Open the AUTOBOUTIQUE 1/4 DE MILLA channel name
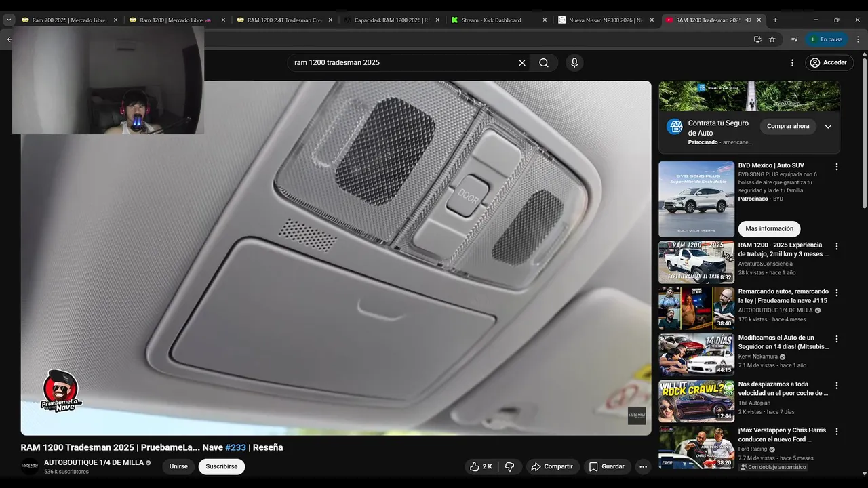The width and height of the screenshot is (868, 488). click(x=94, y=462)
